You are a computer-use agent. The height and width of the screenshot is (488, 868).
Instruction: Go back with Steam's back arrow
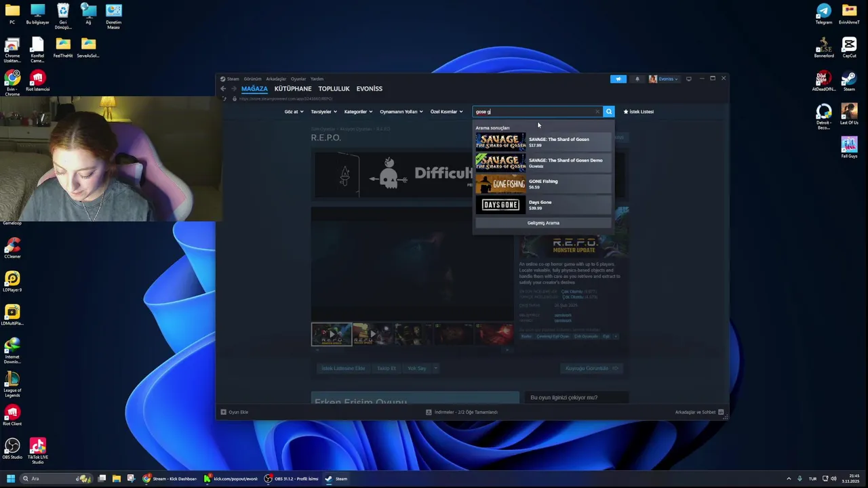tap(223, 89)
